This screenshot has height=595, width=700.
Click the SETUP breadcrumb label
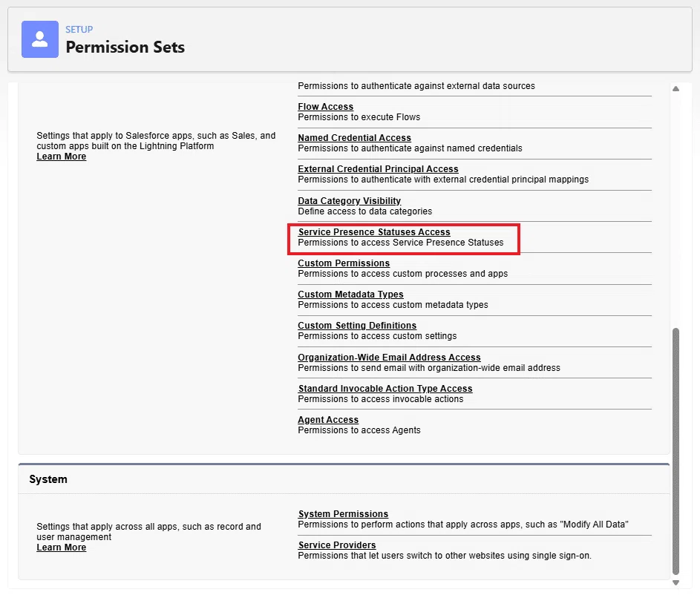coord(79,30)
